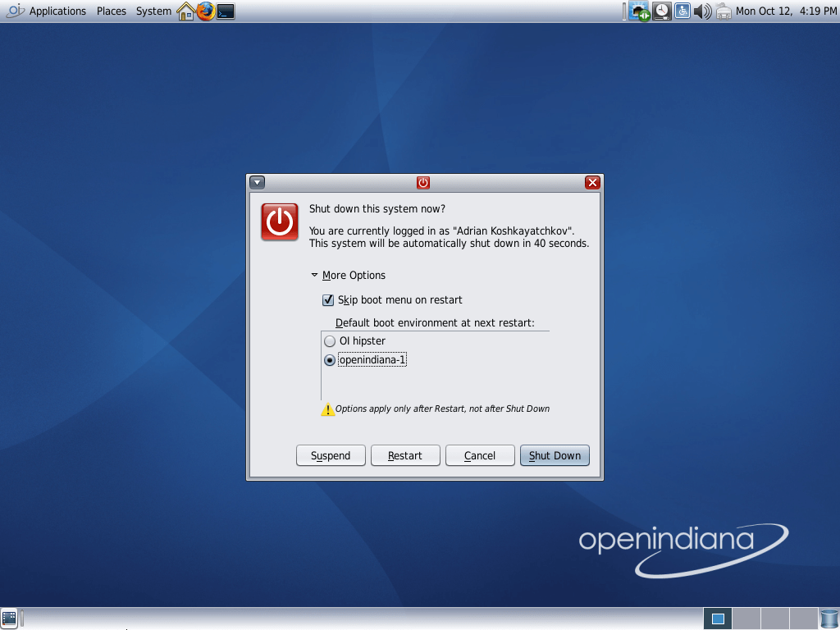Screen dimensions: 840x630
Task: Cancel the shut down dialog
Action: [480, 455]
